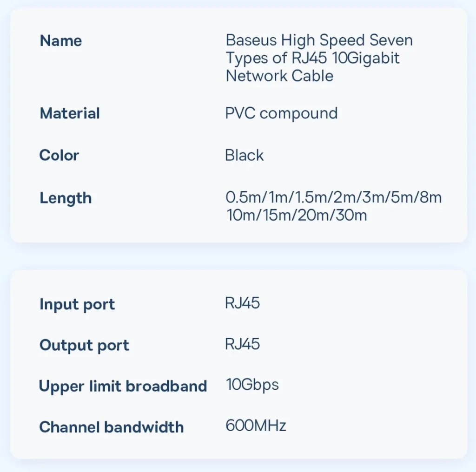Click the Color label
The image size is (476, 472).
[59, 155]
